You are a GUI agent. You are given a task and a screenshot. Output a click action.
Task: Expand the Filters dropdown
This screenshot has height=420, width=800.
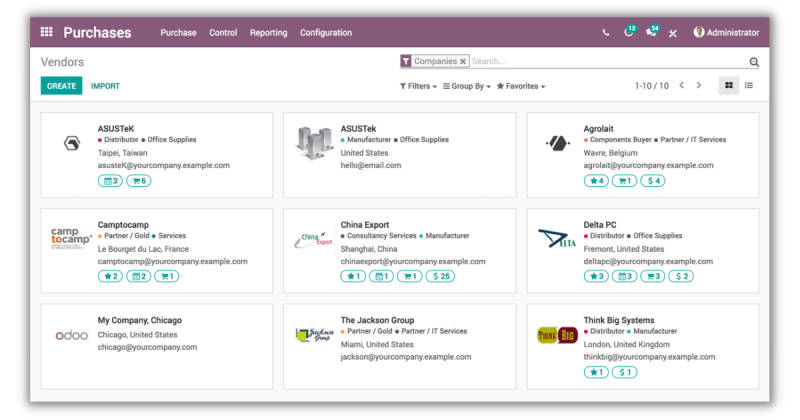click(x=418, y=86)
